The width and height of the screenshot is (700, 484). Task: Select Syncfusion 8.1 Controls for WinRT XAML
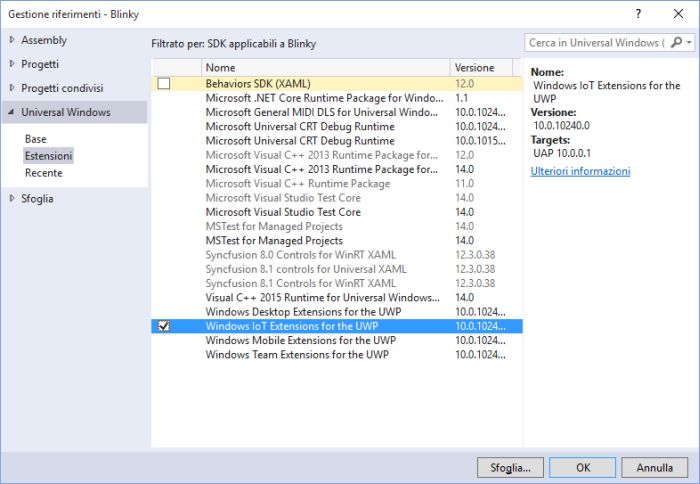pyautogui.click(x=337, y=284)
